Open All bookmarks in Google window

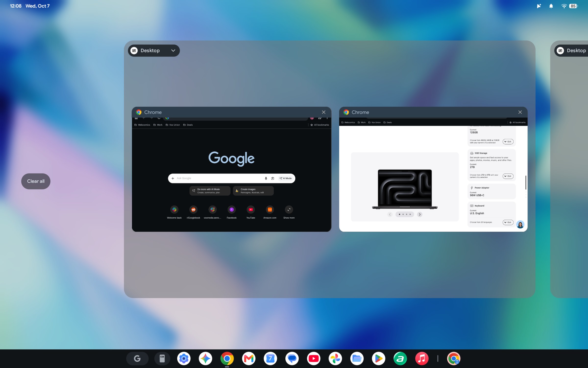tap(320, 125)
